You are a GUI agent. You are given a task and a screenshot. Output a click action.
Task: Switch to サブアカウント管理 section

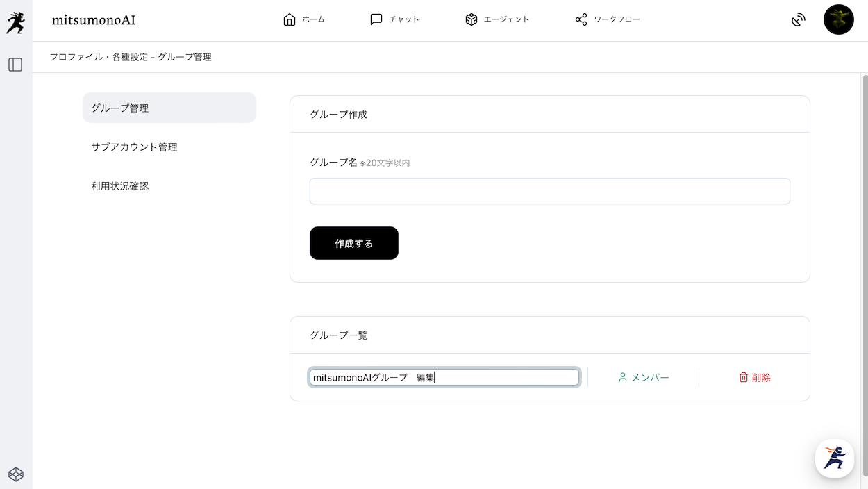[134, 147]
